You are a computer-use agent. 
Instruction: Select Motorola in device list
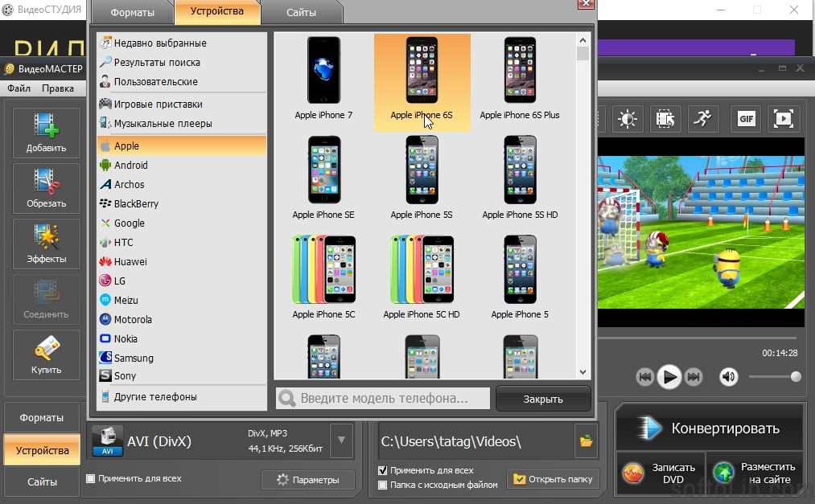tap(181, 319)
